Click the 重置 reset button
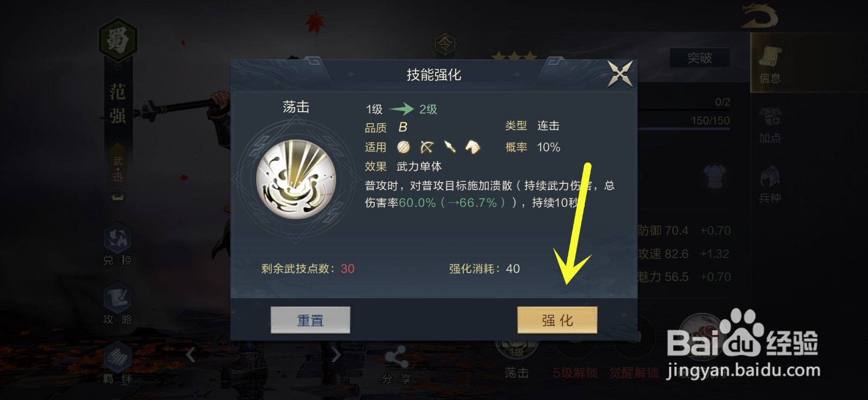868x400 pixels. coord(310,320)
